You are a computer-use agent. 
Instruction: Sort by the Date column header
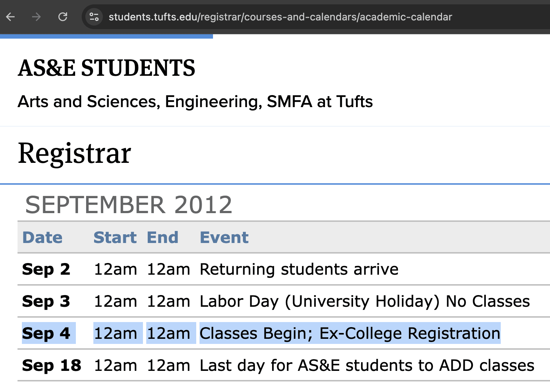42,238
